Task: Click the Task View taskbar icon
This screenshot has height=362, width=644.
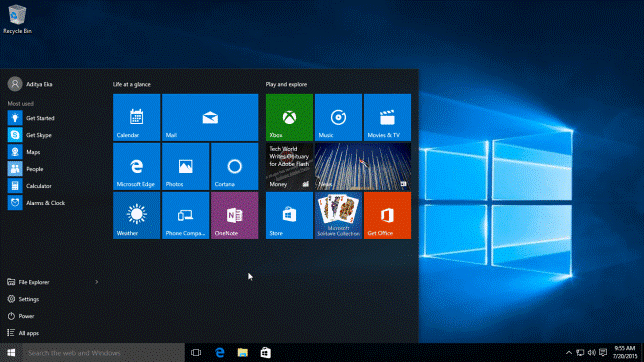Action: [196, 353]
